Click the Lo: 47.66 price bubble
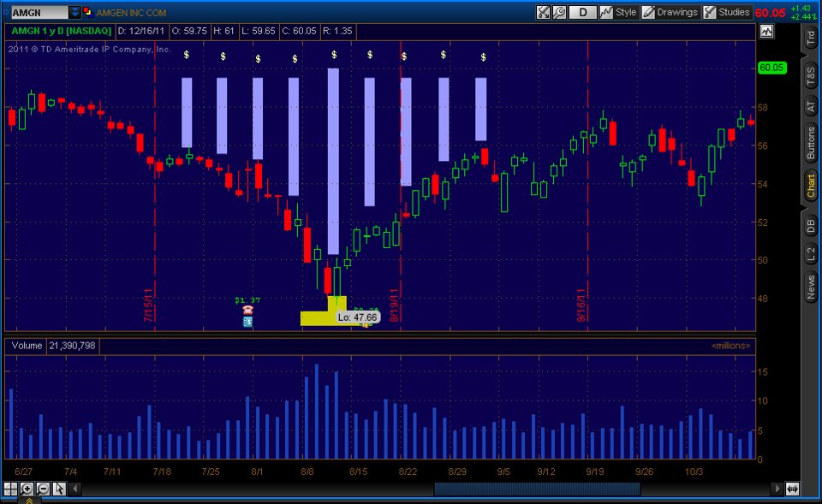This screenshot has height=504, width=822. click(x=358, y=317)
